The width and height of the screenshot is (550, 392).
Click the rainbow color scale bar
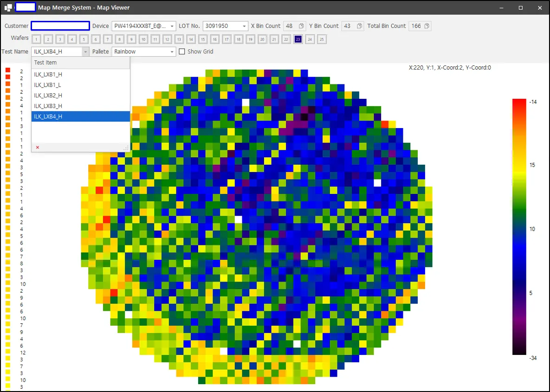pos(519,227)
